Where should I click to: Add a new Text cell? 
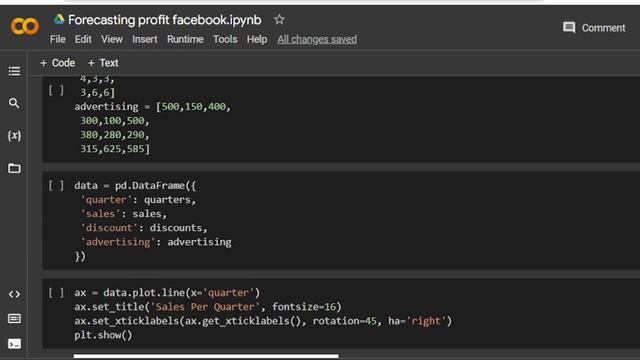103,63
